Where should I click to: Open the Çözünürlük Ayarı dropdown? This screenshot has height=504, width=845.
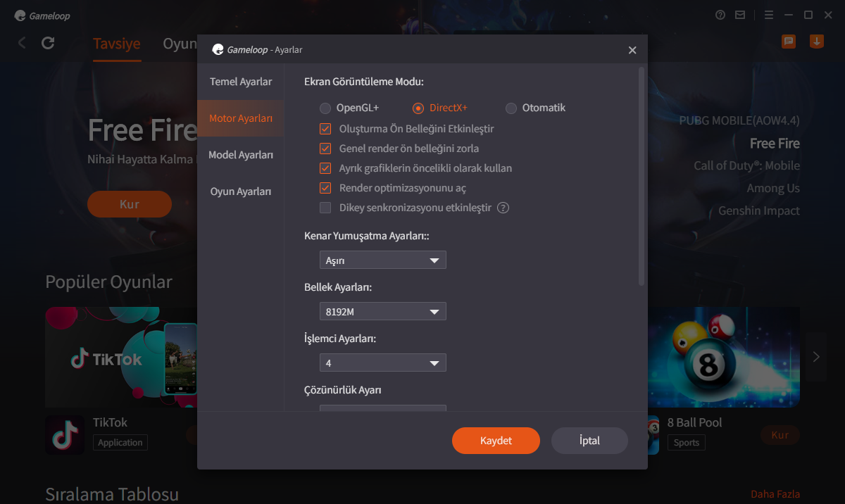(383, 408)
